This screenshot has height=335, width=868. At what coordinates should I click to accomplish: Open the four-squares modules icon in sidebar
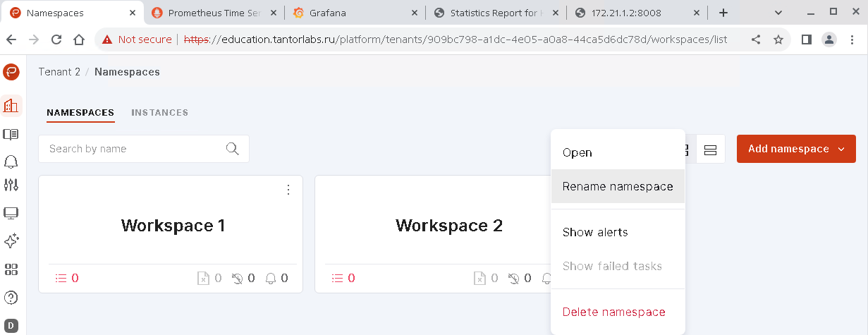[x=11, y=269]
